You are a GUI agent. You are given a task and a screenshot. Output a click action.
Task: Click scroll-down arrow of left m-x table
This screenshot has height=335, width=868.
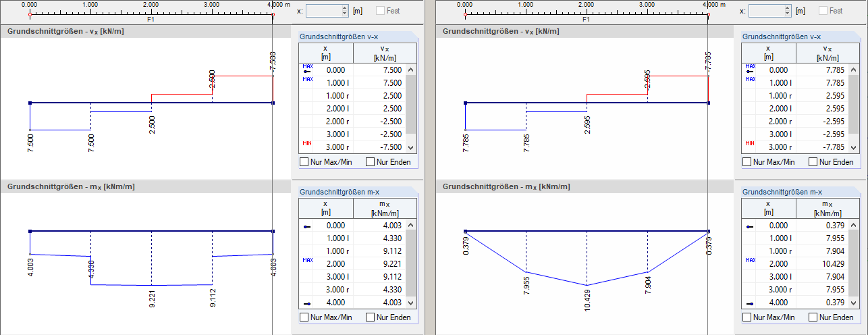[x=411, y=303]
